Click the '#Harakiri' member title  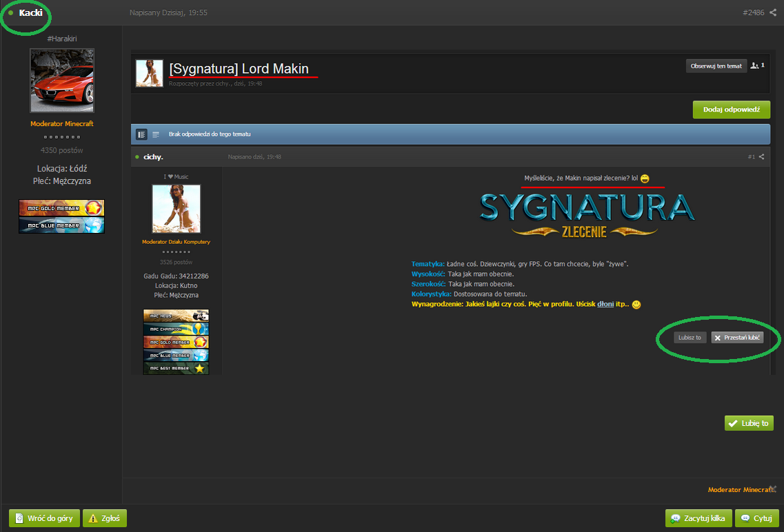[62, 39]
